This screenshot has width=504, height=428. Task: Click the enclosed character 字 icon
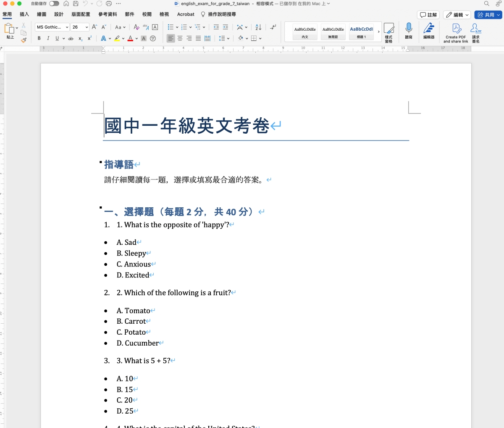tap(153, 38)
